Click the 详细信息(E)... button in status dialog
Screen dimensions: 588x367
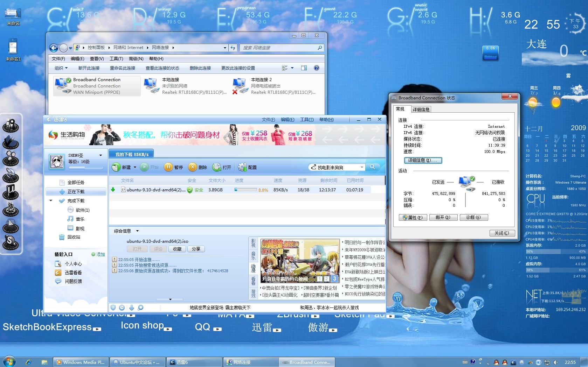[423, 160]
